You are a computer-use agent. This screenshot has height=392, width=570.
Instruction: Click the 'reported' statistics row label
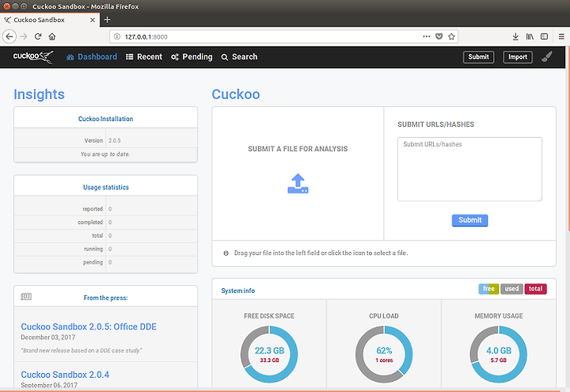click(x=93, y=209)
